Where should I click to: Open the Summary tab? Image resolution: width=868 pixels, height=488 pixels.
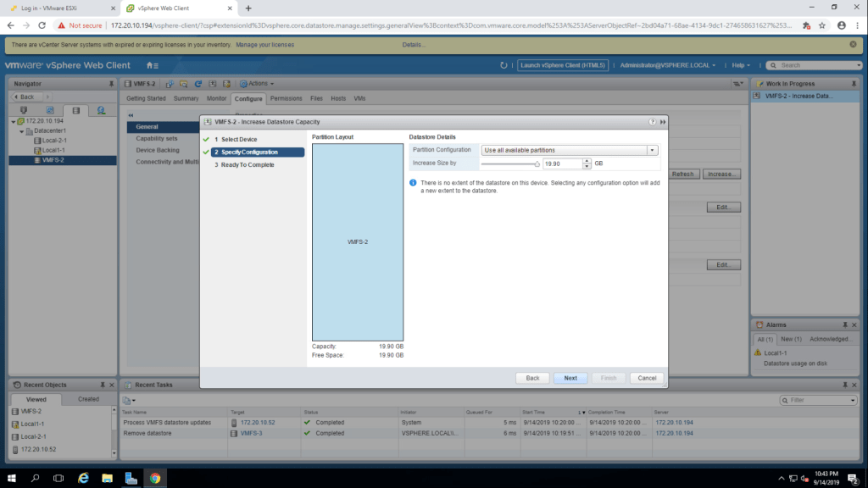(x=186, y=98)
